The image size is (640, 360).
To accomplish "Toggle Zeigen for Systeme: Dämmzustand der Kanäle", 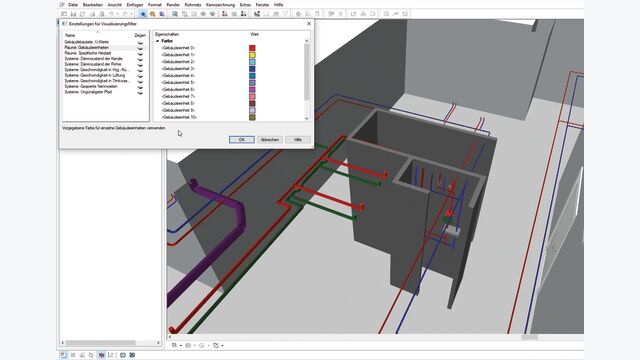I will (140, 59).
